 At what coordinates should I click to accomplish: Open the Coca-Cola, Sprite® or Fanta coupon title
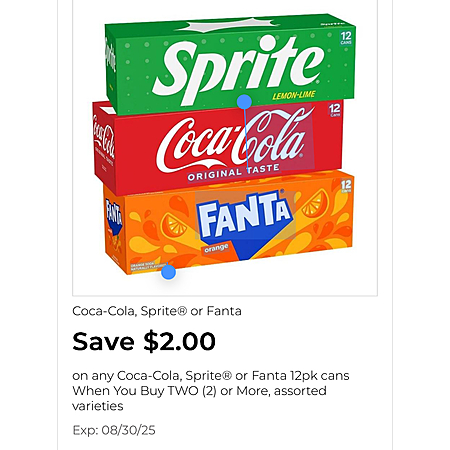(157, 311)
